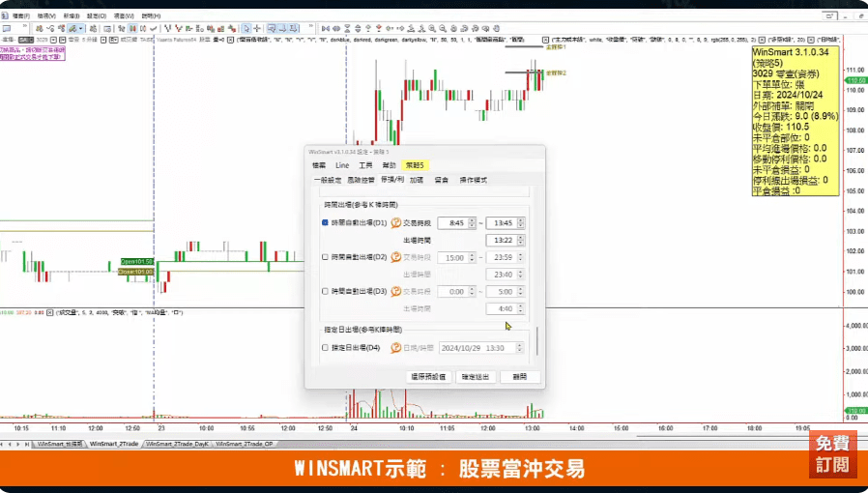The image size is (868, 493).
Task: Click the 確定送出 button
Action: point(476,377)
